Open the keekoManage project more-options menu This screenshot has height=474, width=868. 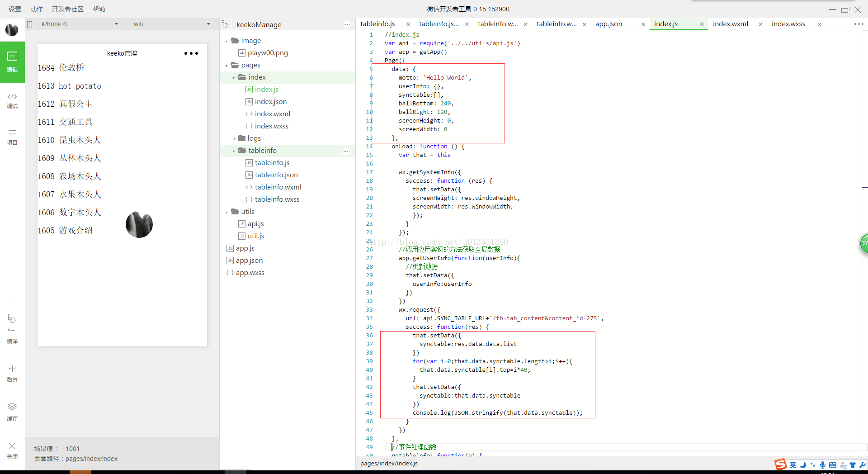click(x=347, y=24)
